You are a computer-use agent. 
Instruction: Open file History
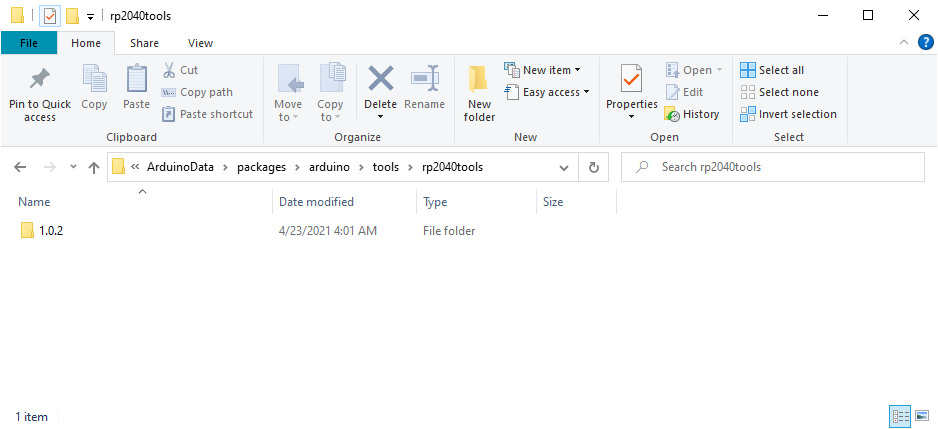(x=692, y=114)
